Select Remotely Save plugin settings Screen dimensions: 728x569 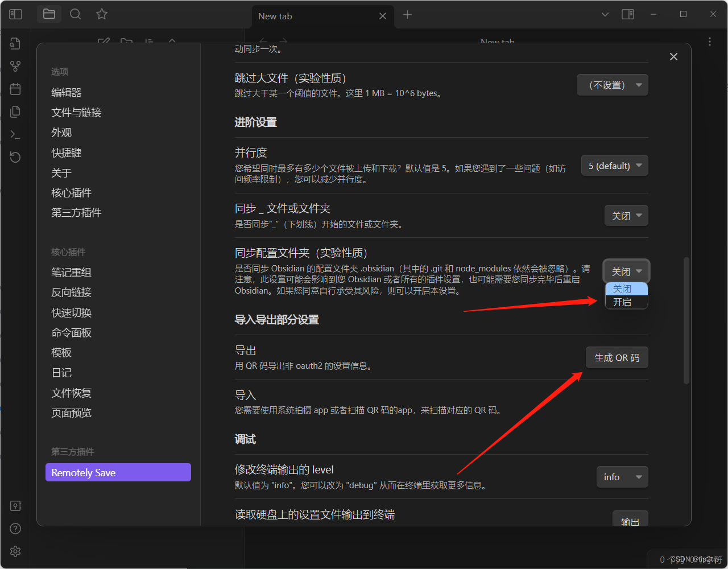pyautogui.click(x=118, y=472)
